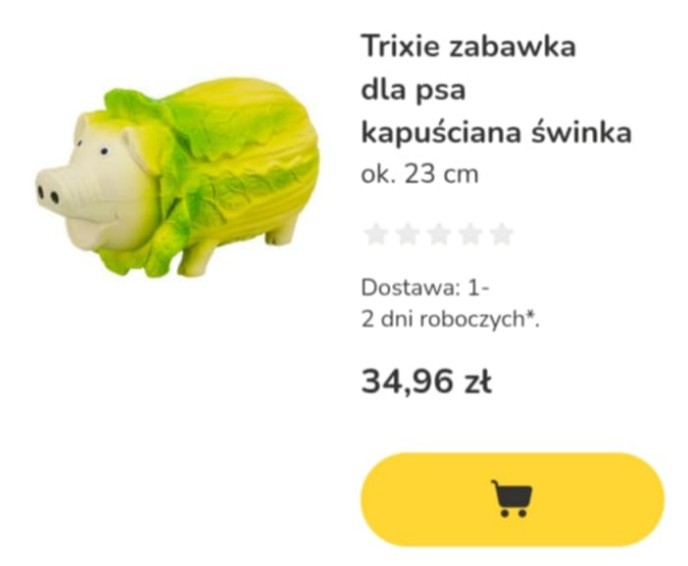Image resolution: width=688 pixels, height=566 pixels.
Task: Rate the product one star
Action: coord(376,234)
